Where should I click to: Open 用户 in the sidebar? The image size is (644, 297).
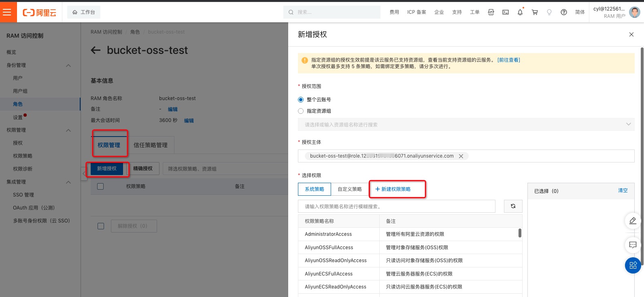[x=18, y=78]
